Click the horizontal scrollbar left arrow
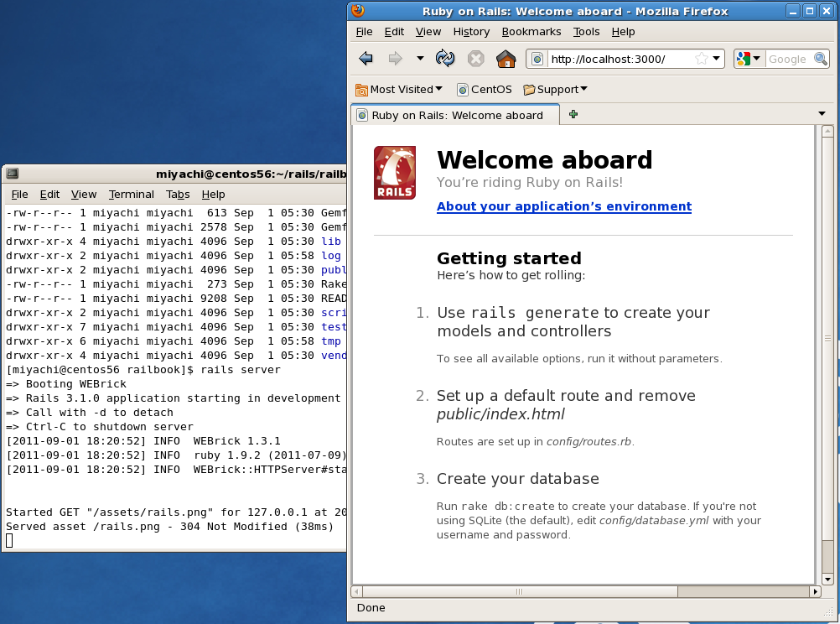840x624 pixels. 357,592
